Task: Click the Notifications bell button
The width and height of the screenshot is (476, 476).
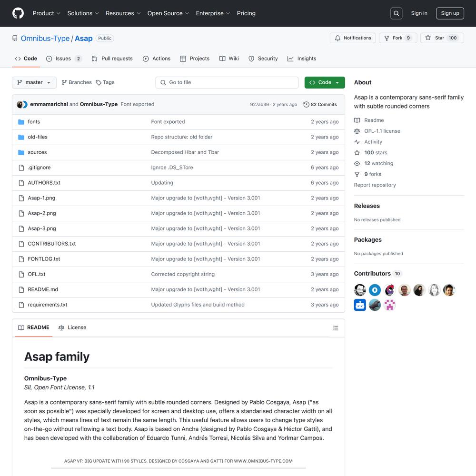Action: coord(353,38)
